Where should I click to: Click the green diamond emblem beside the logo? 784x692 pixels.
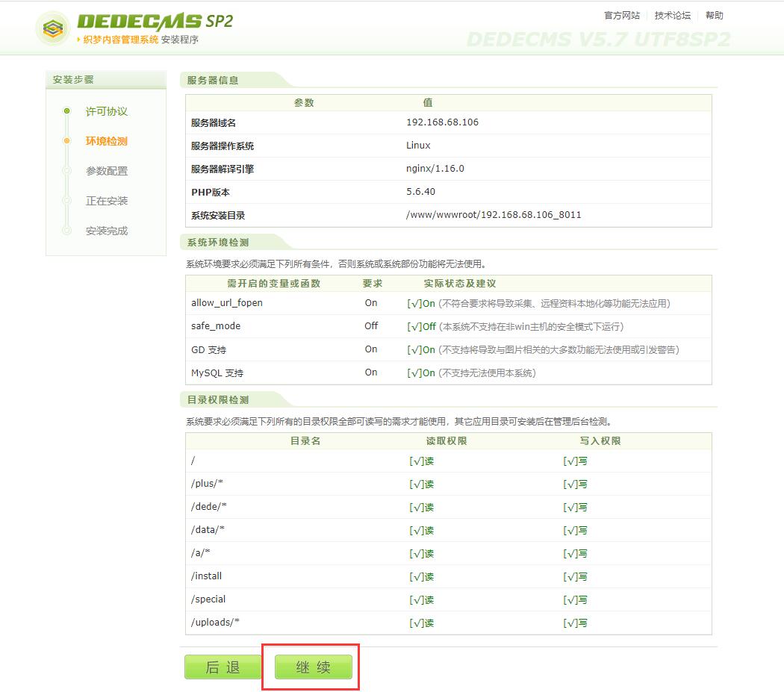pos(52,25)
